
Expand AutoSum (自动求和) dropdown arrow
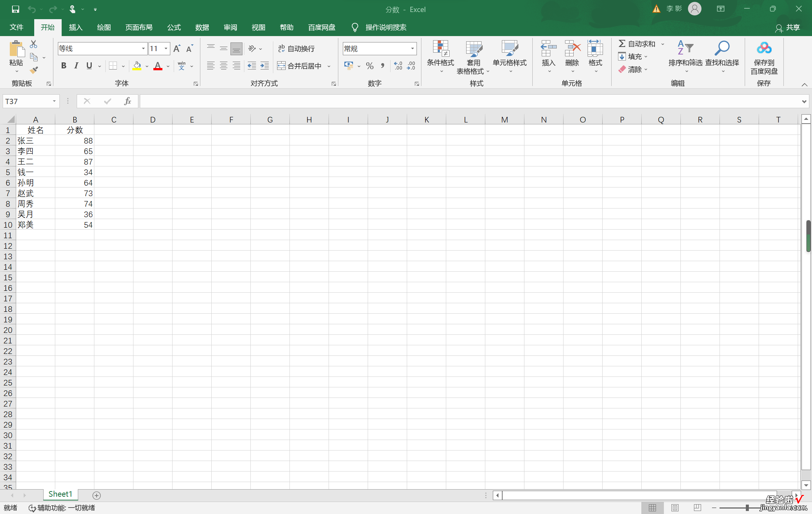click(x=663, y=44)
